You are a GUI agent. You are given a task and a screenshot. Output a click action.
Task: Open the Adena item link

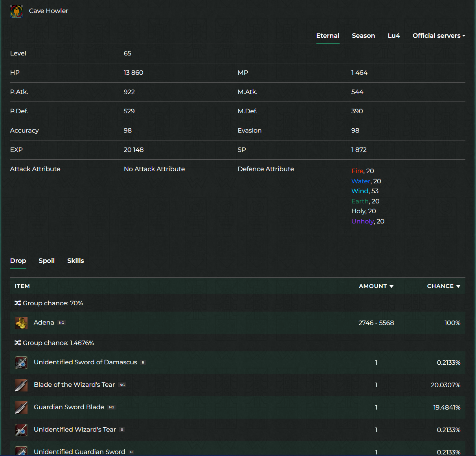pyautogui.click(x=44, y=323)
